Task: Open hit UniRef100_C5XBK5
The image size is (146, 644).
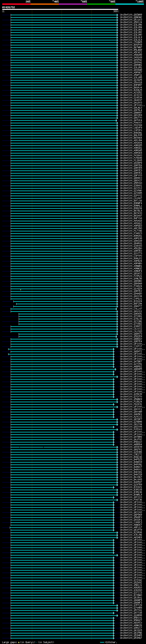Action: (x=131, y=42)
